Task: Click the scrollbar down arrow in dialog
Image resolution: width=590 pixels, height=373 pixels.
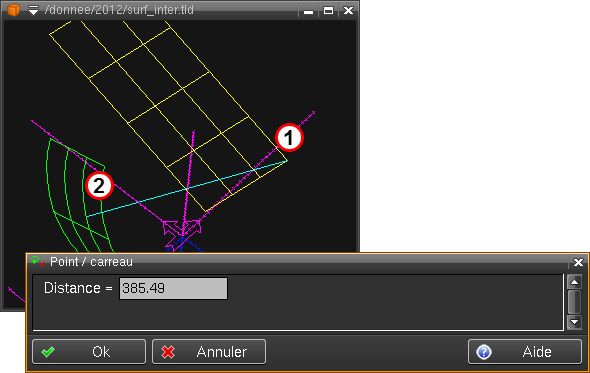Action: point(574,322)
